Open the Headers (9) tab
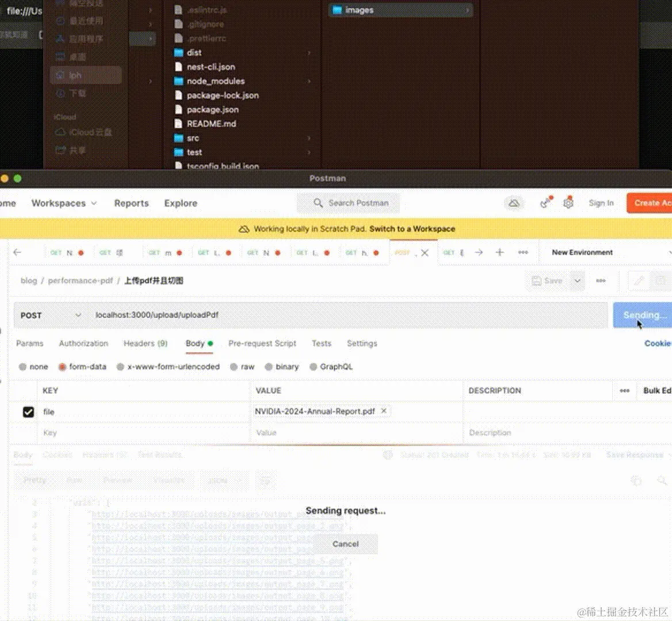 pyautogui.click(x=146, y=343)
